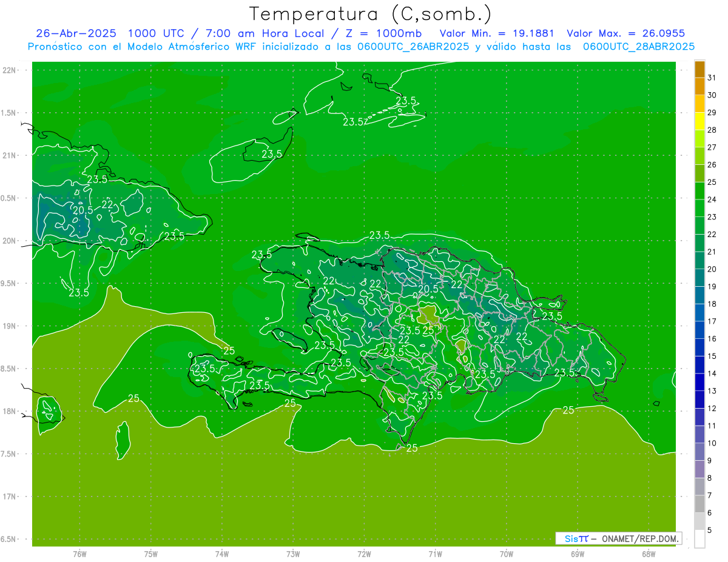Screen dimensions: 728x562
Task: Click the '75W' longitude axis label
Action: pyautogui.click(x=150, y=554)
